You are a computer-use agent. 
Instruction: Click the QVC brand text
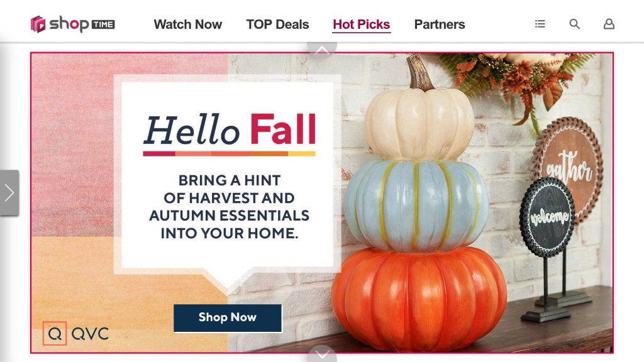91,334
